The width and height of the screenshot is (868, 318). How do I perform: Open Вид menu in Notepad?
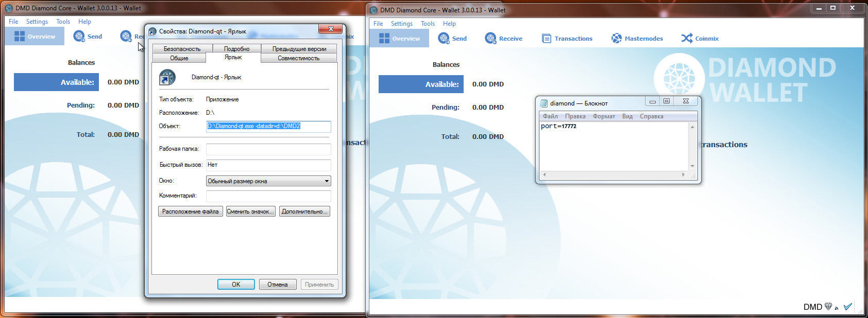pos(627,116)
